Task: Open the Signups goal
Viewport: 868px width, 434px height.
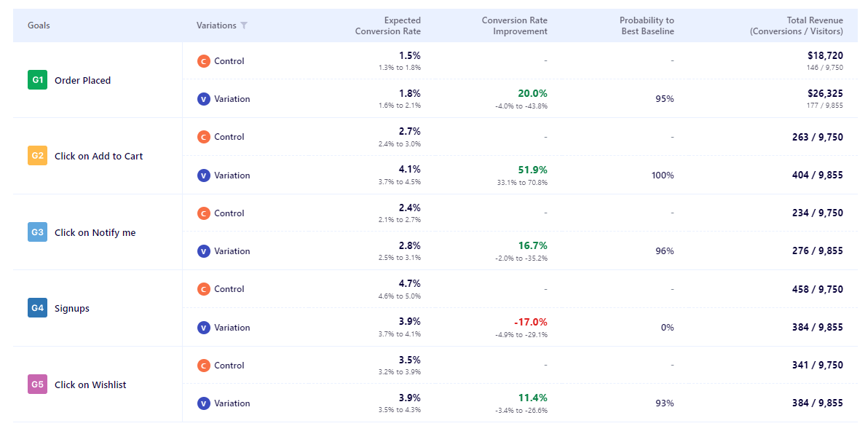Action: 72,309
